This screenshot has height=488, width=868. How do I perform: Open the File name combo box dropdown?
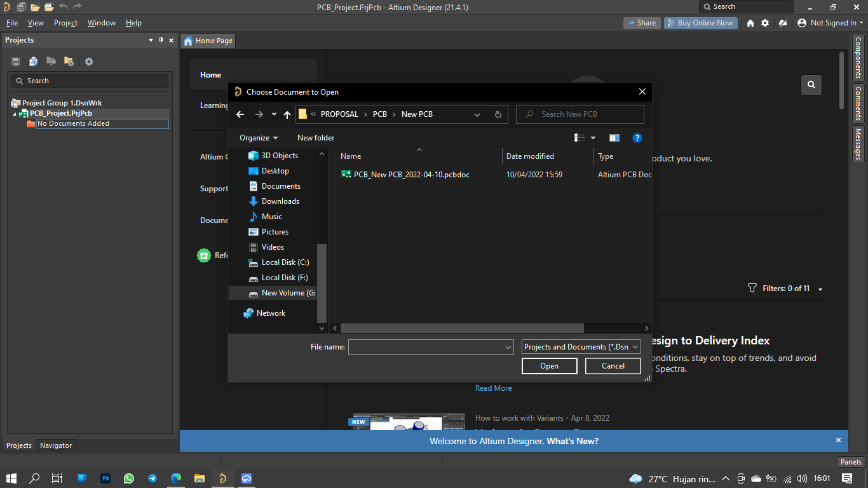click(x=508, y=347)
